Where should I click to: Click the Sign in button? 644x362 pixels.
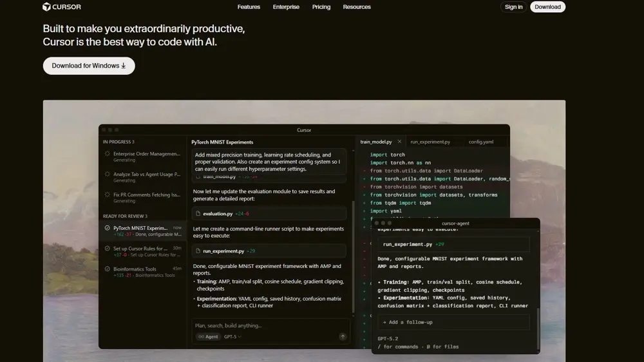click(513, 7)
